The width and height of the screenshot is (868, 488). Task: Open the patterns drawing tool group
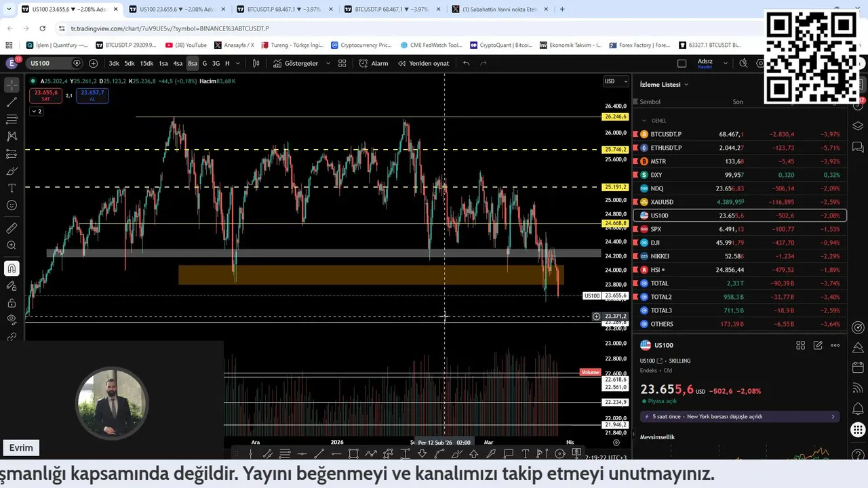click(x=12, y=136)
